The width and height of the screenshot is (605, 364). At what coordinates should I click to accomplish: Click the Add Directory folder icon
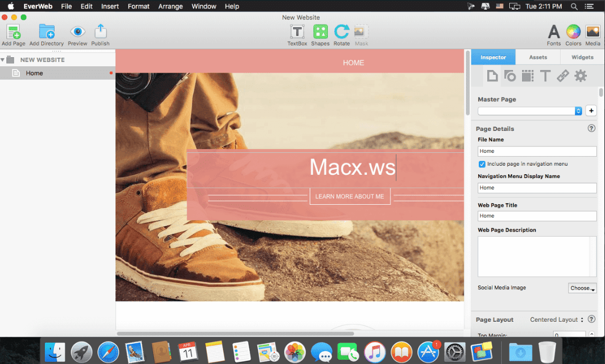(47, 32)
